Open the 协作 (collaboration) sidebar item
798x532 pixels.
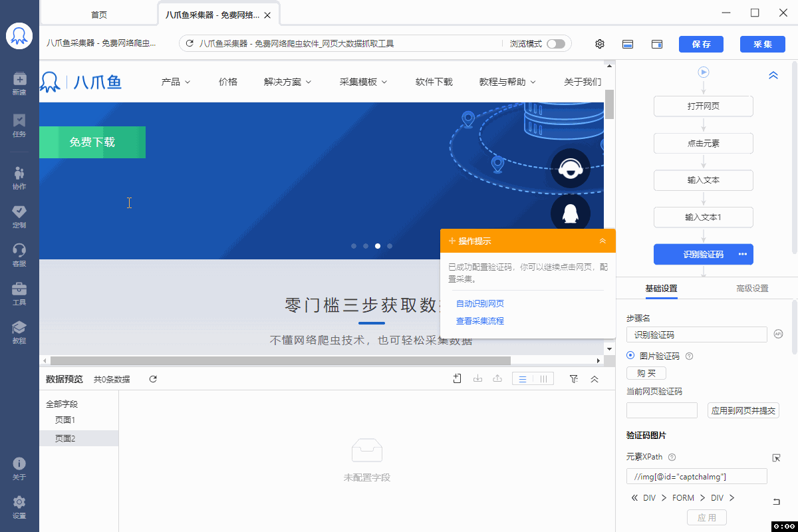tap(19, 178)
